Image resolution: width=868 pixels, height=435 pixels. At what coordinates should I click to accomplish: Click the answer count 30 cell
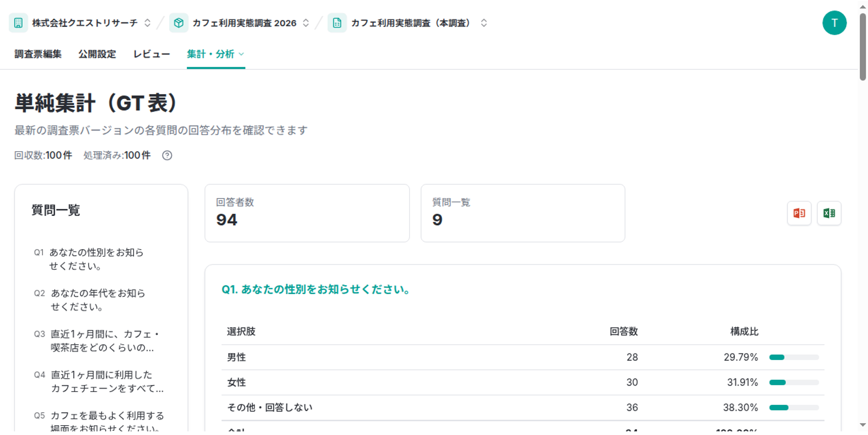point(632,383)
